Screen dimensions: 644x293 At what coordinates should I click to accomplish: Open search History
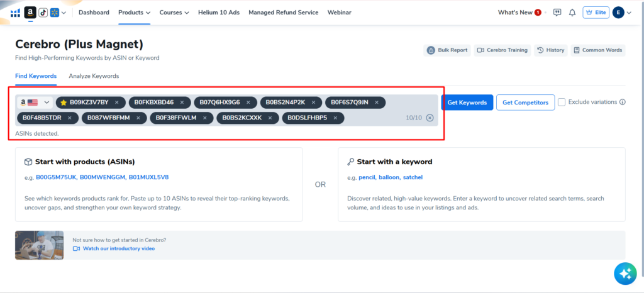[551, 50]
